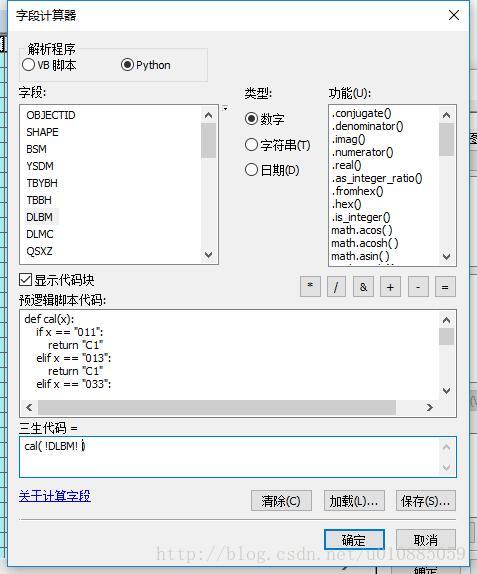Image resolution: width=477 pixels, height=574 pixels.
Task: Pick .is_integer() from the function list
Action: pos(361,217)
